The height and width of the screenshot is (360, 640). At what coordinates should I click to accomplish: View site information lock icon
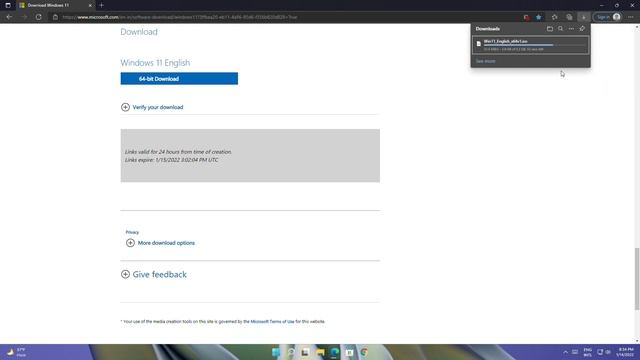(55, 17)
